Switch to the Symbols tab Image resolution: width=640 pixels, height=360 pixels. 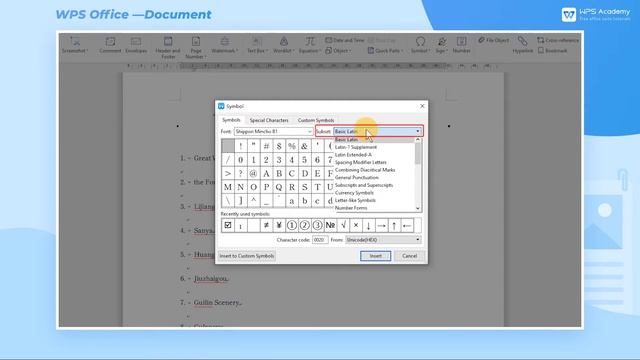click(x=231, y=120)
